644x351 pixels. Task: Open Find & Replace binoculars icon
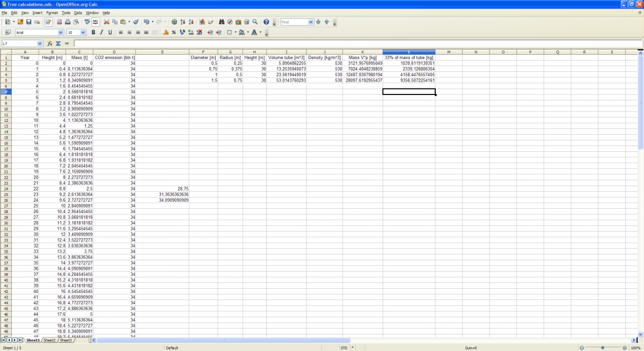221,22
